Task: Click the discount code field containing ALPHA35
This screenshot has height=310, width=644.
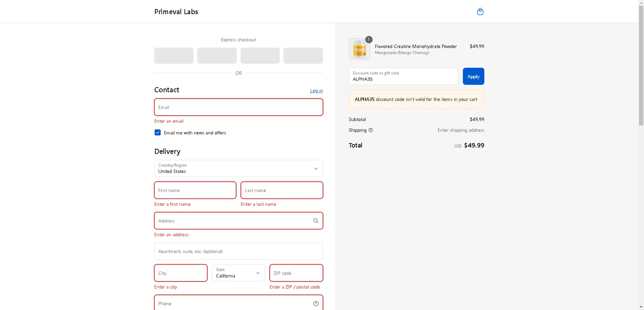Action: 404,76
